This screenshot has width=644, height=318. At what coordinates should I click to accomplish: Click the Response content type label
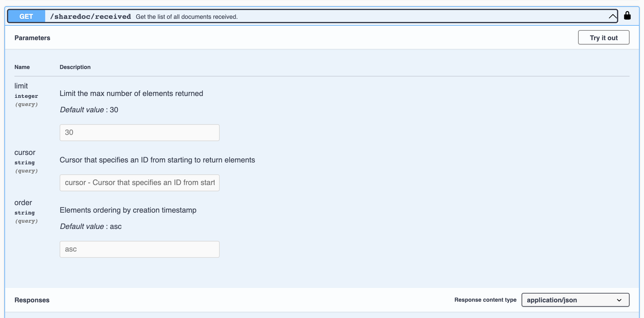pyautogui.click(x=485, y=300)
